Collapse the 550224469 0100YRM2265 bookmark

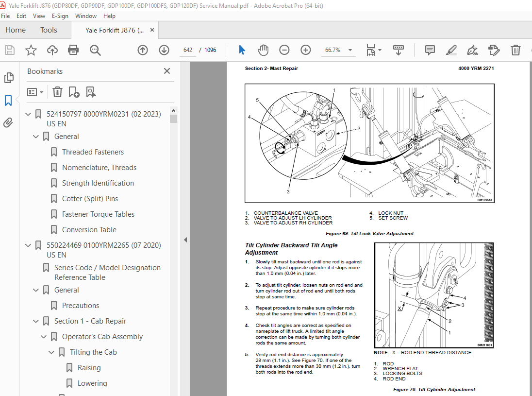(28, 245)
